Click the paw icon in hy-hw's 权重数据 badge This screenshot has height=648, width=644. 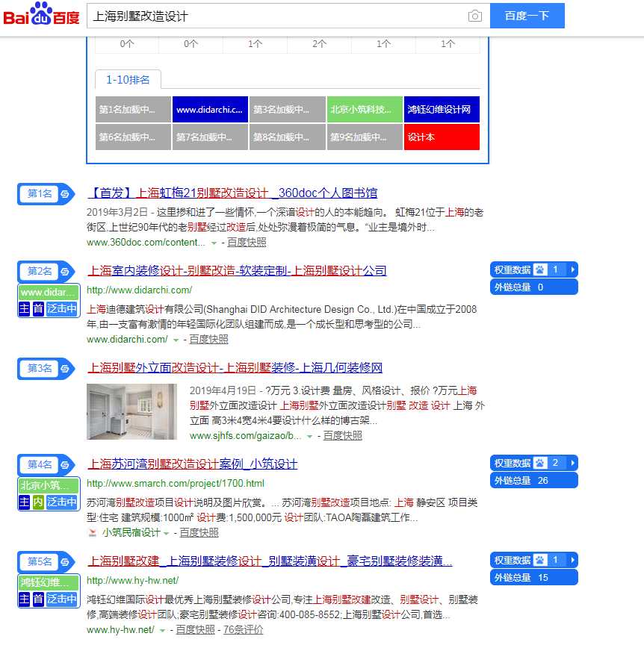pos(540,560)
